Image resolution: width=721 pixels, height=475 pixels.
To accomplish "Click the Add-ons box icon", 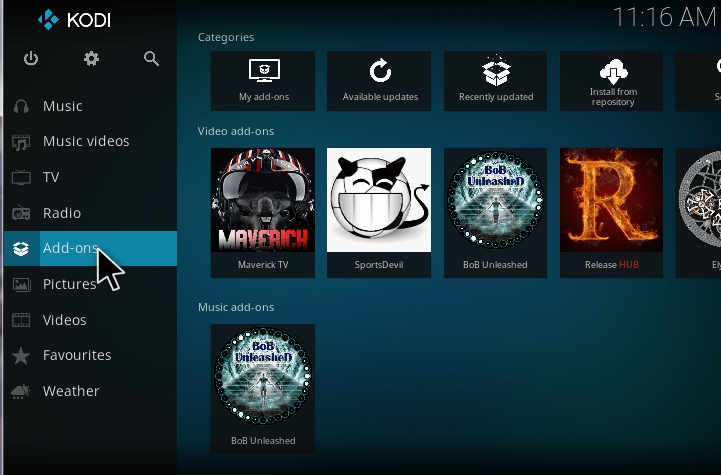I will pos(21,248).
